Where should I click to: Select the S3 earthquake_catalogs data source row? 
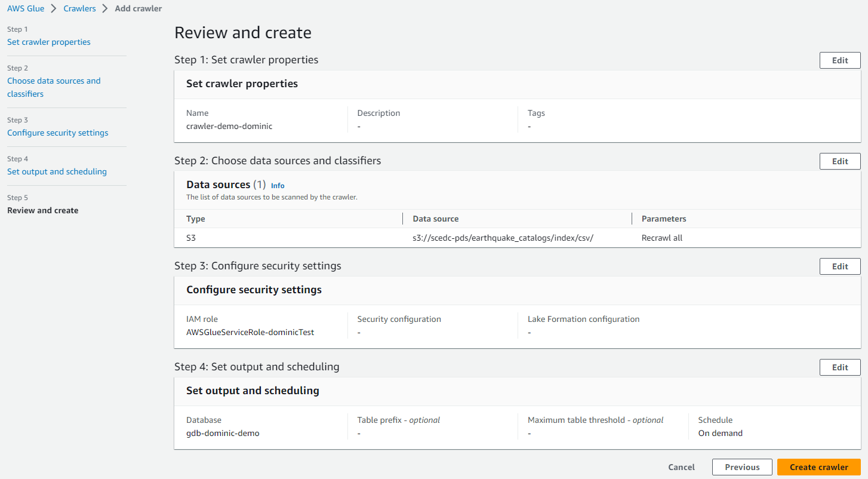click(x=502, y=238)
